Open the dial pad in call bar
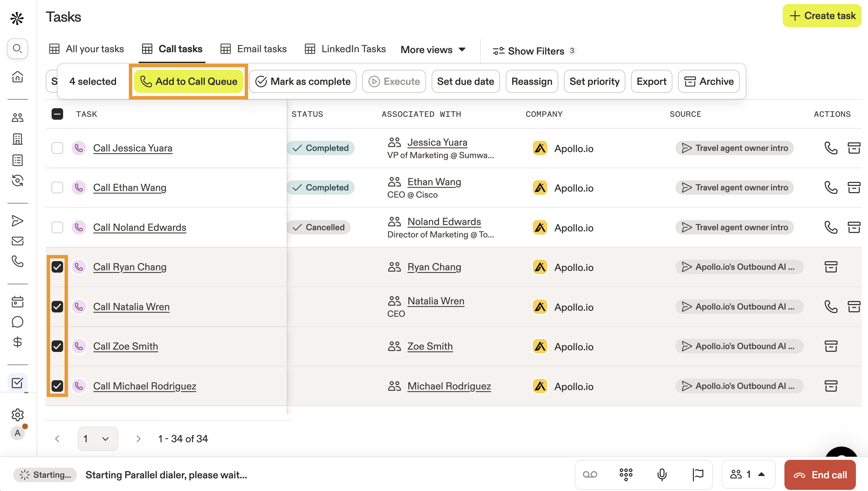 click(x=626, y=475)
